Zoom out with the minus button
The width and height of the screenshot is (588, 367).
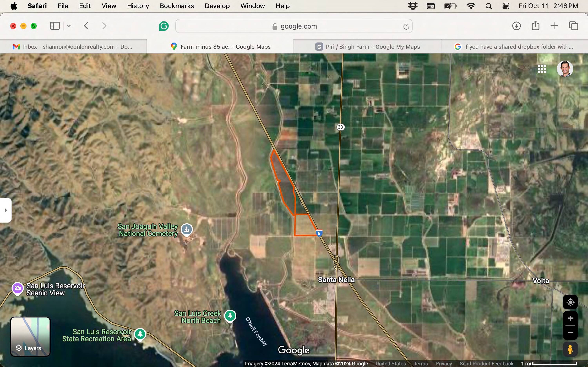(570, 333)
